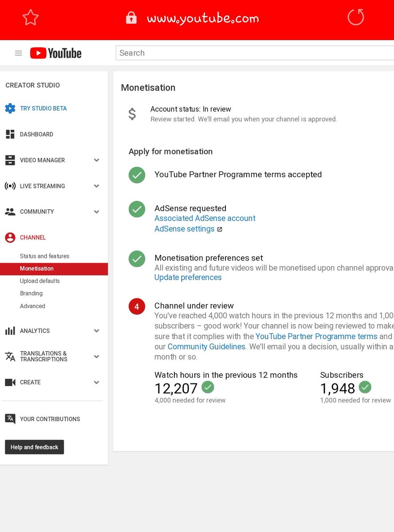Click the 'Monetisation preferences set' text
394x532 pixels.
209,258
